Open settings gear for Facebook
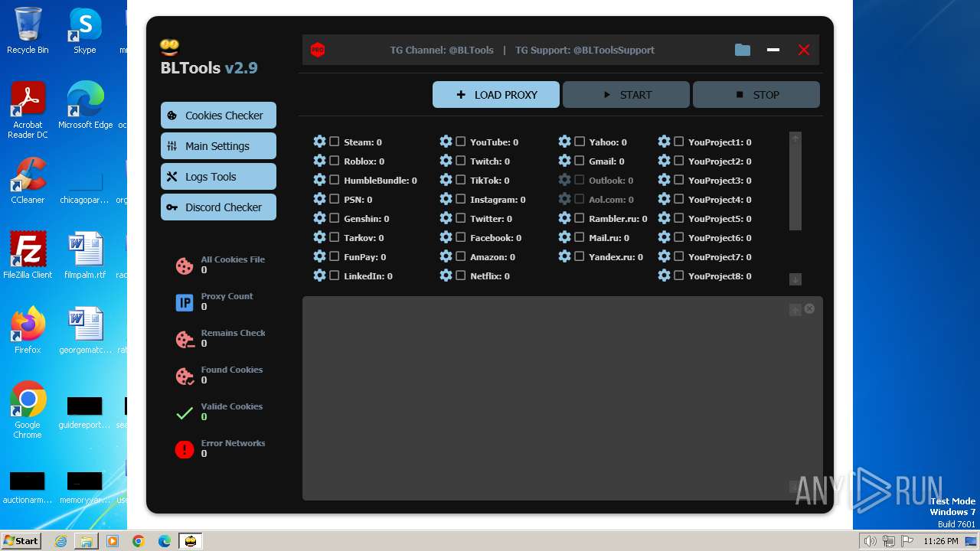 (x=446, y=237)
